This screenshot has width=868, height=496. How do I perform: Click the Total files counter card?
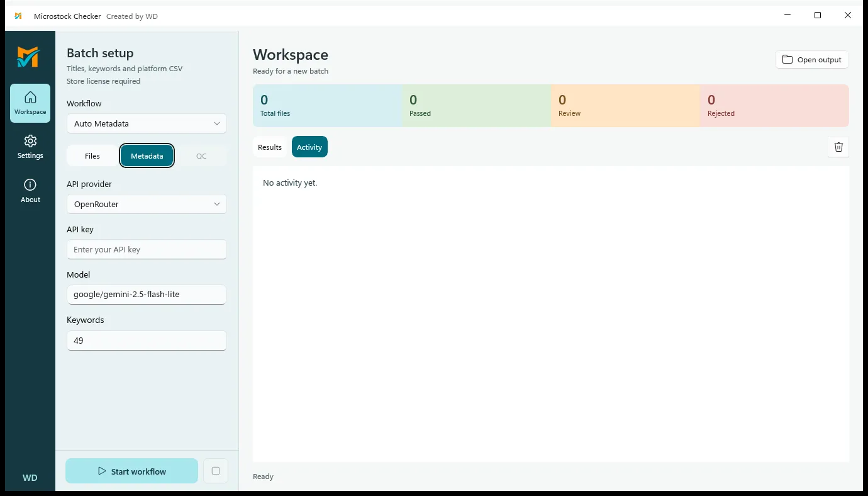point(327,106)
